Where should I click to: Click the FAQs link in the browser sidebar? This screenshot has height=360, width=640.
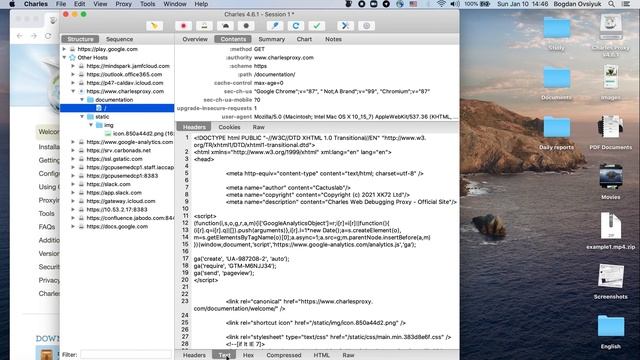tap(47, 227)
